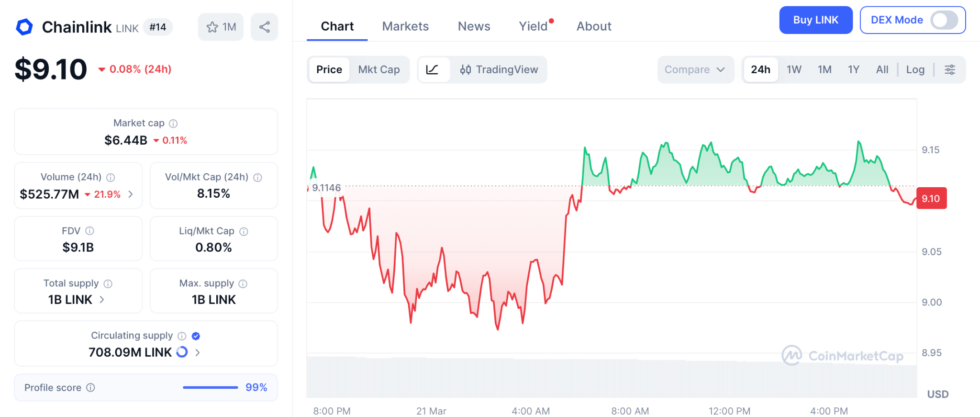980x417 pixels.
Task: Switch chart to Mkt Cap view
Action: 379,69
